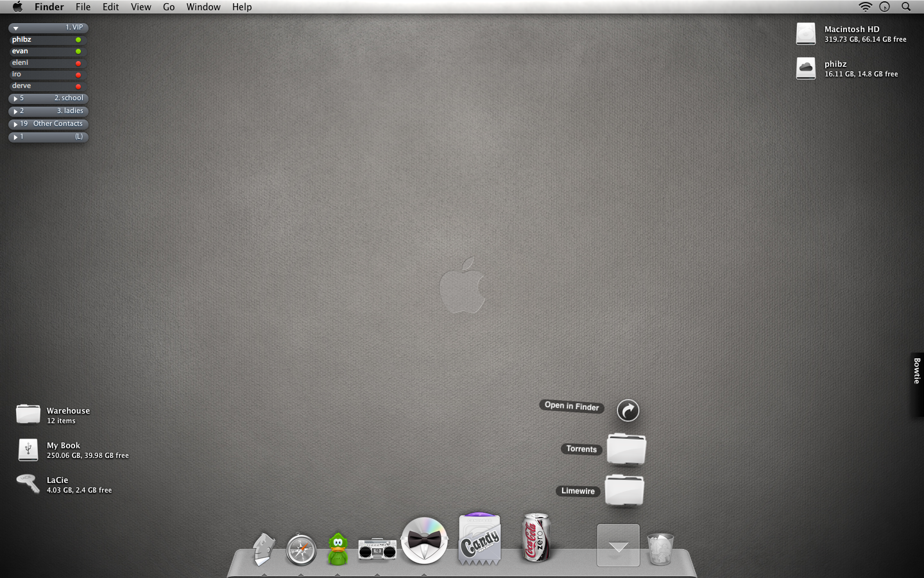
Task: Open the Help menu
Action: [x=242, y=7]
